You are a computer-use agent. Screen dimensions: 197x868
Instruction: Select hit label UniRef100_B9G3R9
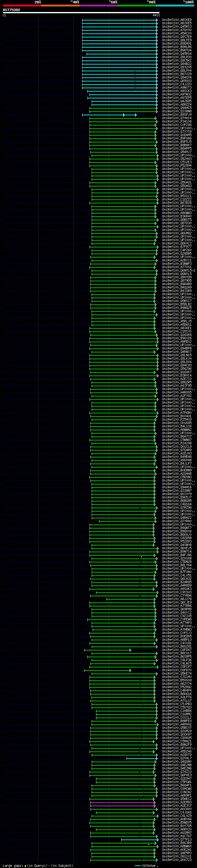tap(176, 843)
